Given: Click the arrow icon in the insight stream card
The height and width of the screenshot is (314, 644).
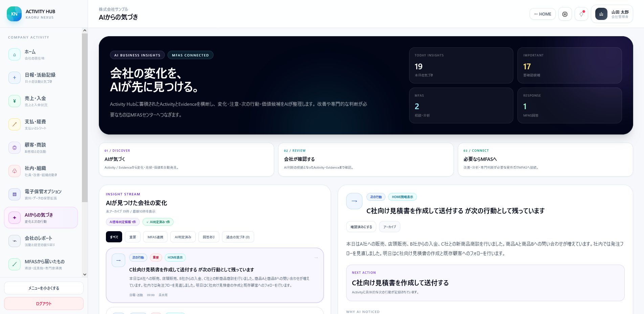Looking at the screenshot, I should [118, 260].
